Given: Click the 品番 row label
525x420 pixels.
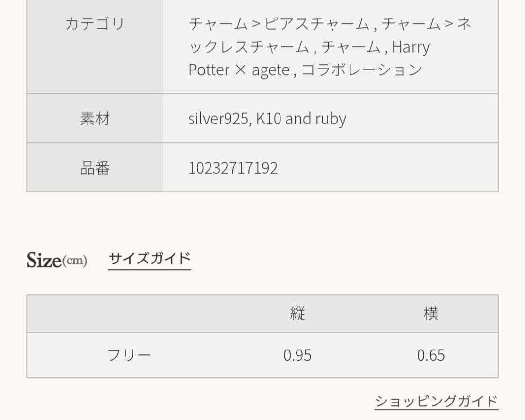Looking at the screenshot, I should [x=96, y=168].
